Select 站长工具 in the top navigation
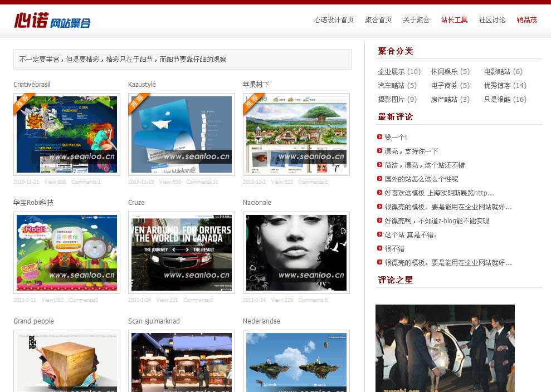551x392 pixels. (454, 20)
